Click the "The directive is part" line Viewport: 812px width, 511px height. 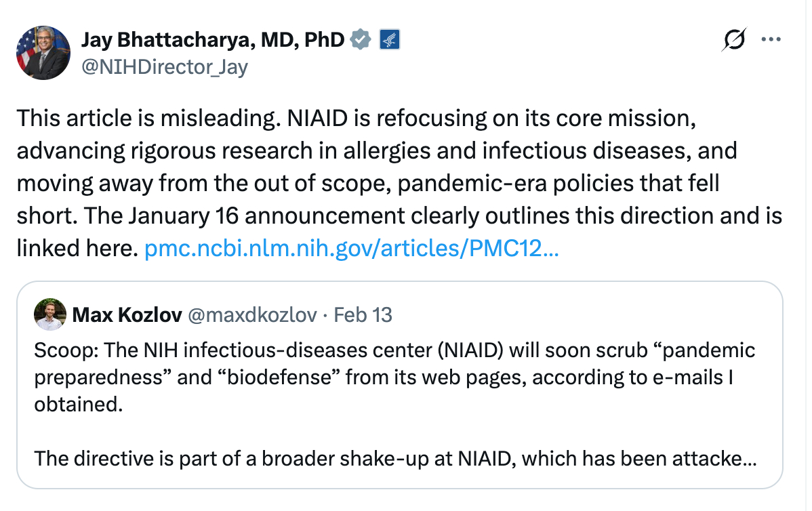click(394, 459)
